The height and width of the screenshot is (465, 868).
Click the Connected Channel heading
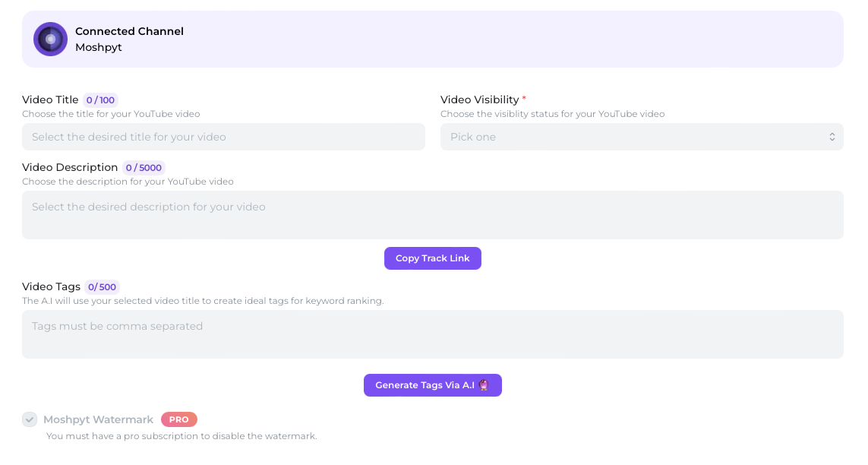[130, 32]
